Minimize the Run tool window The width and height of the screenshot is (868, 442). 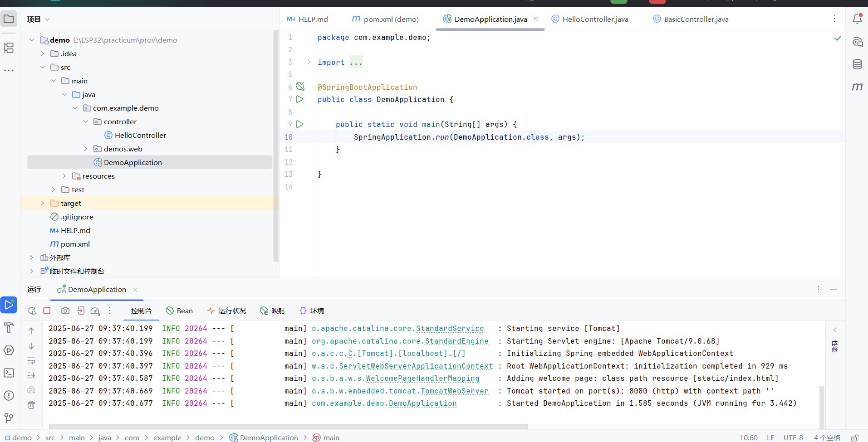click(x=834, y=289)
